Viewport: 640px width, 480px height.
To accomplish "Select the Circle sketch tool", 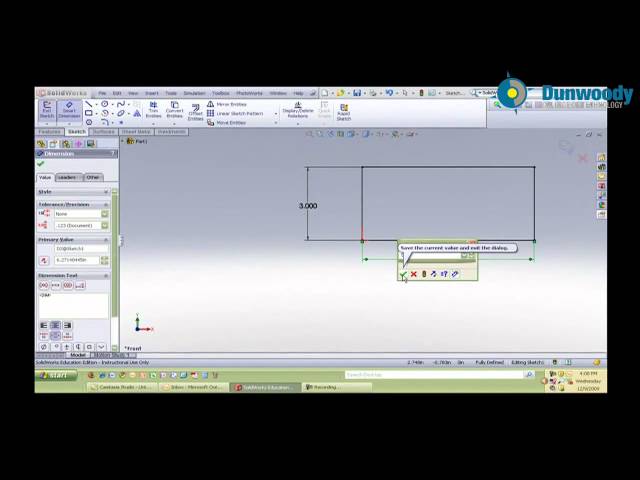I will [105, 104].
